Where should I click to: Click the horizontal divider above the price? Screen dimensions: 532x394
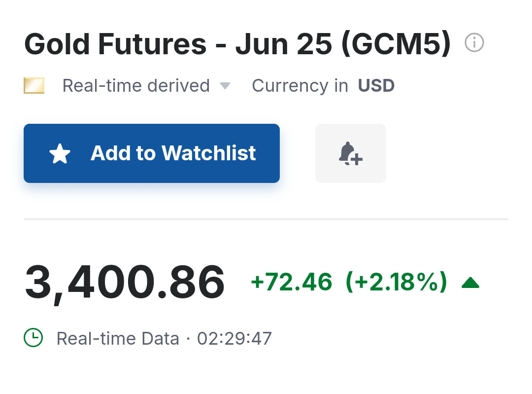(x=266, y=219)
